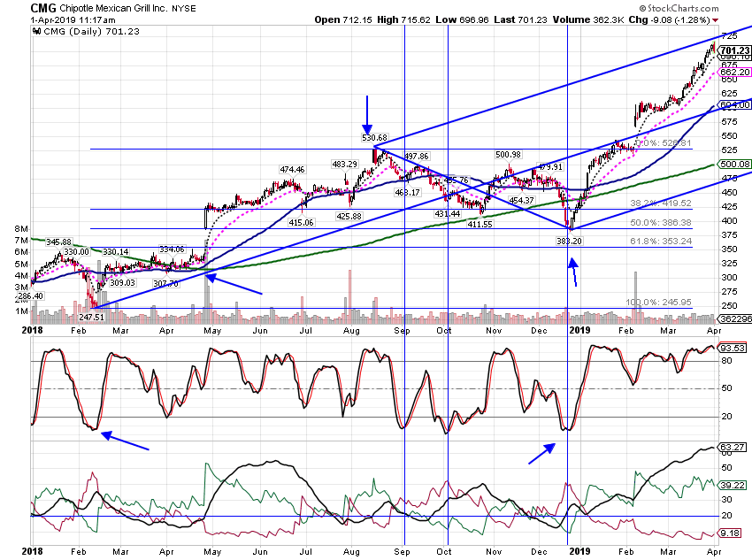Screen dimensions: 752x560
Task: Click the 362296 volume axis tag
Action: [x=734, y=319]
